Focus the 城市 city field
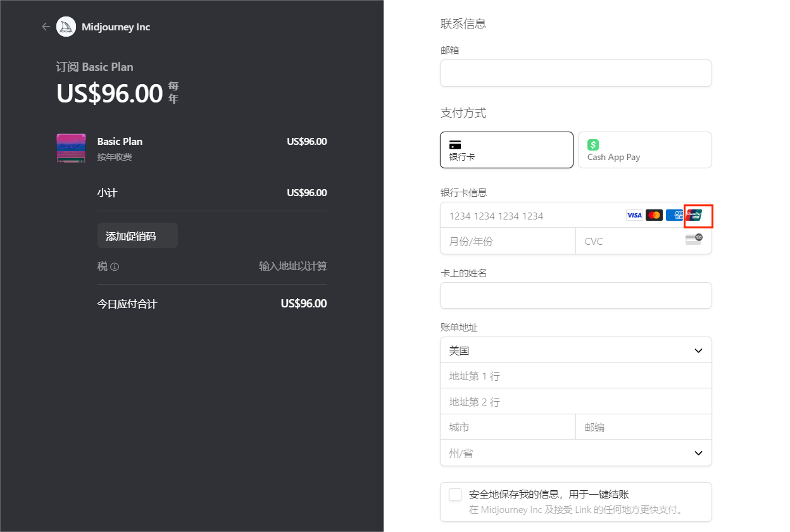This screenshot has width=790, height=532. [x=508, y=427]
